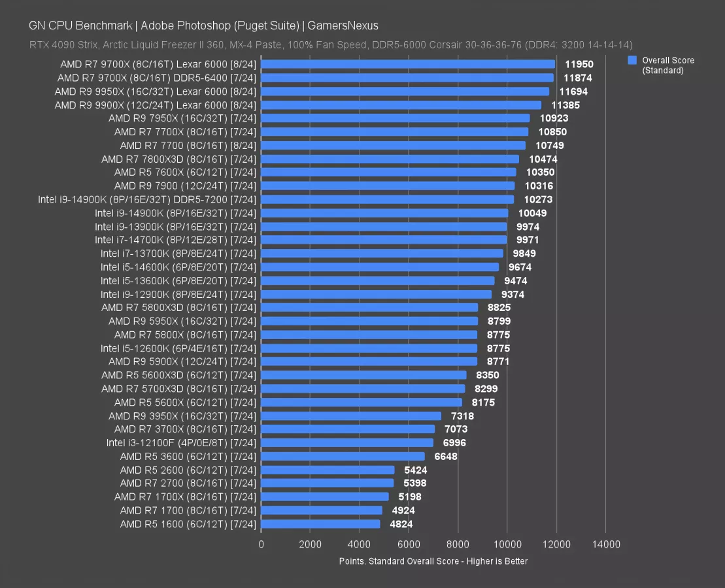
Task: Select the Intel i3-12100F row label
Action: point(182,442)
